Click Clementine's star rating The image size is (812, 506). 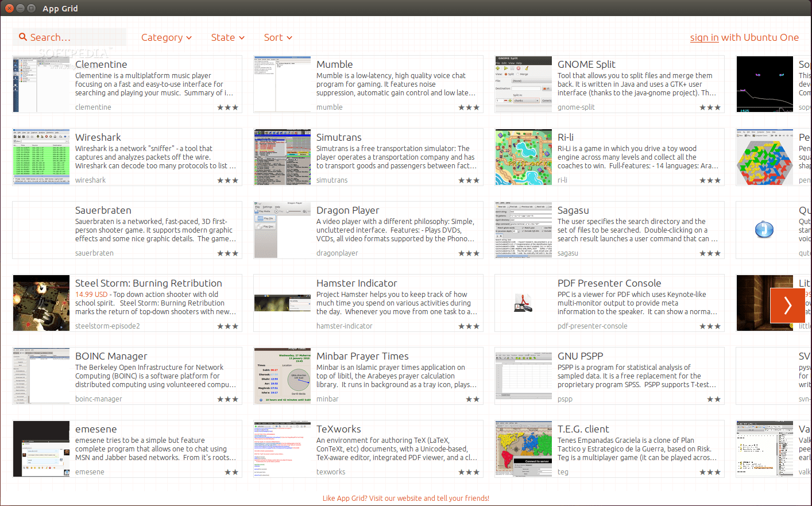pyautogui.click(x=227, y=107)
